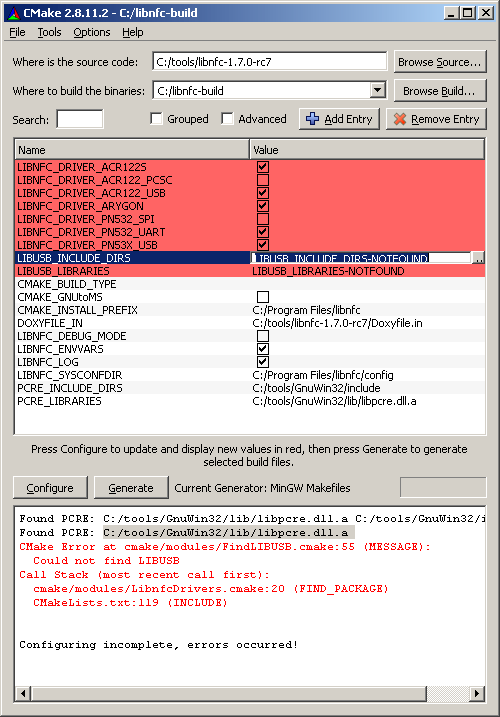Select the DOXYFILE_IN entry name
This screenshot has width=500, height=717.
pos(50,323)
